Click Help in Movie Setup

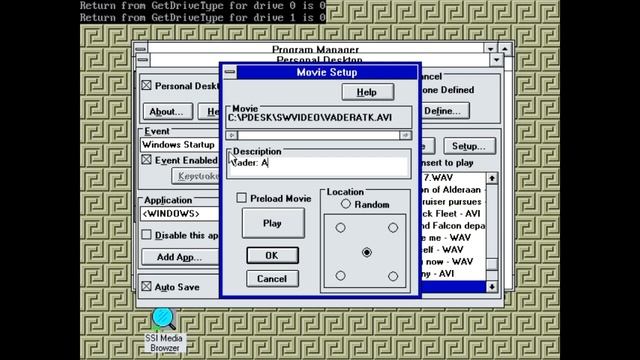pos(367,92)
